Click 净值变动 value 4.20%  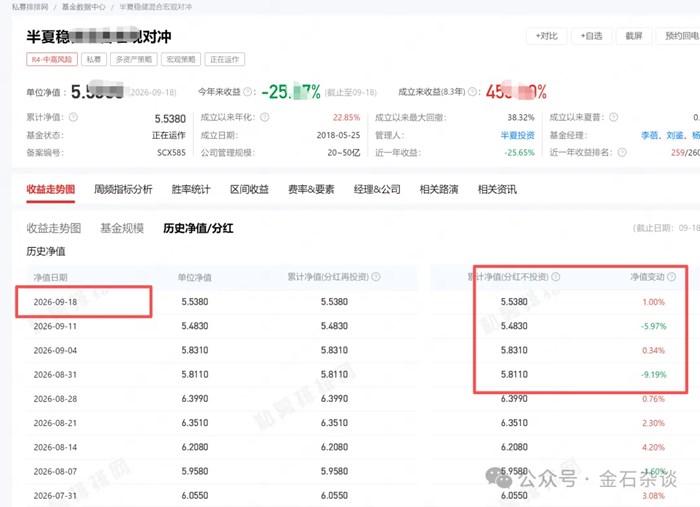coord(654,447)
